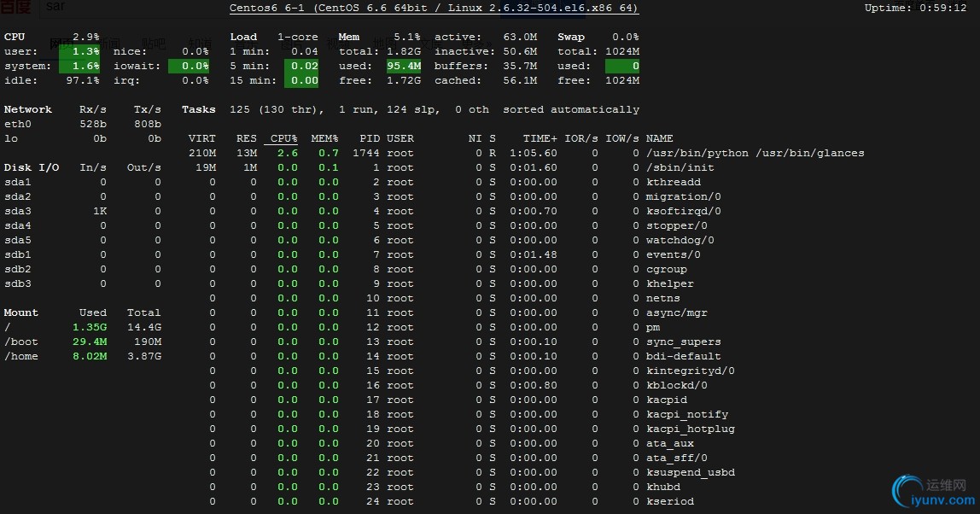The image size is (980, 514).
Task: Select the lo loopback interface row
Action: pyautogui.click(x=83, y=138)
